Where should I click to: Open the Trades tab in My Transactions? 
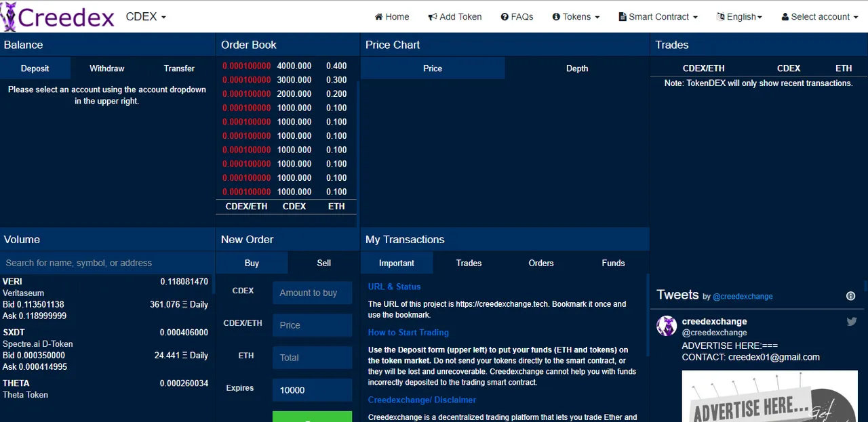[469, 263]
